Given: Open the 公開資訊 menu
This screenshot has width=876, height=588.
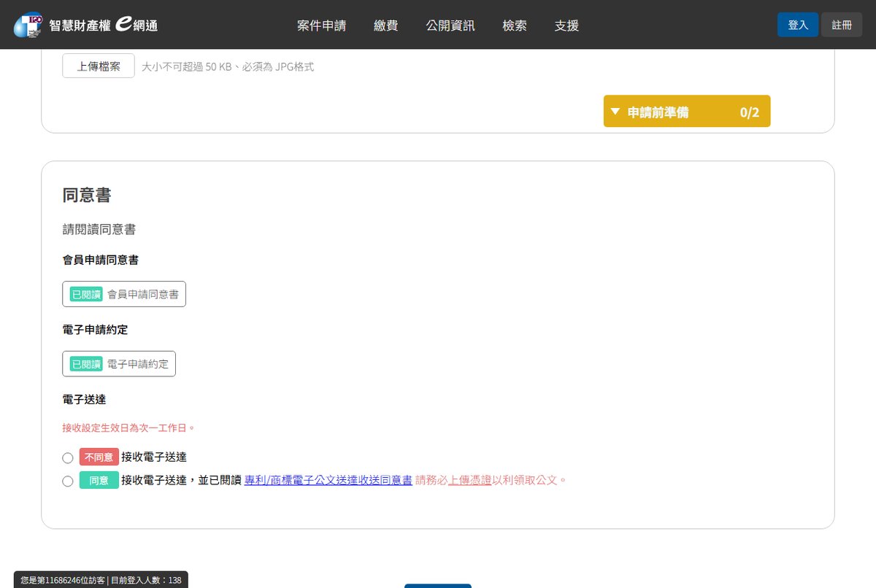Looking at the screenshot, I should tap(450, 26).
